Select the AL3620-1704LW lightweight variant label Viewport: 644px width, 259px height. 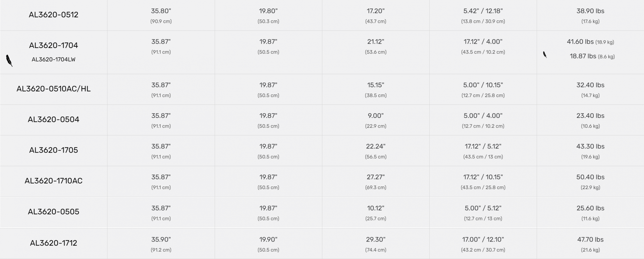54,59
